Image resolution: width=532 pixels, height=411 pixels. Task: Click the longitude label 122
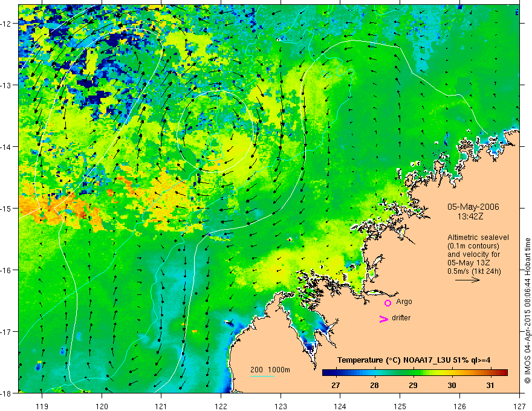[x=221, y=406]
